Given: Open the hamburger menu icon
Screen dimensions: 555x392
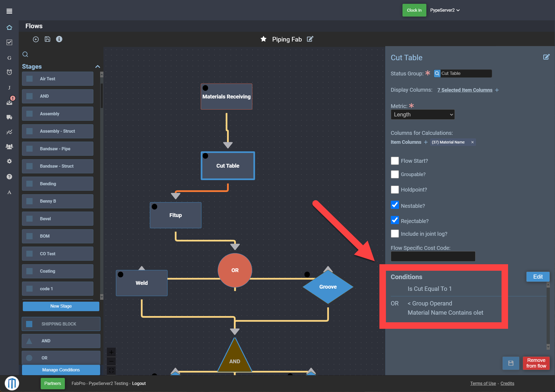Looking at the screenshot, I should [9, 11].
